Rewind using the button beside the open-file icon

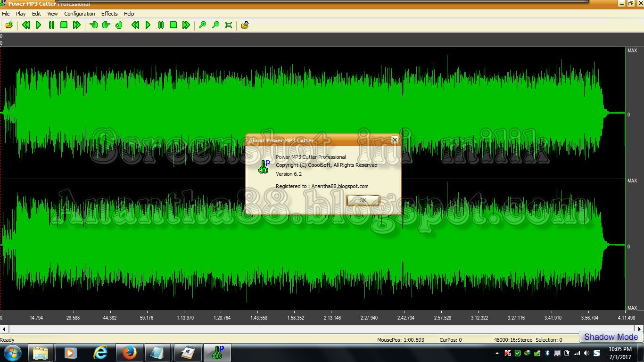[26, 25]
